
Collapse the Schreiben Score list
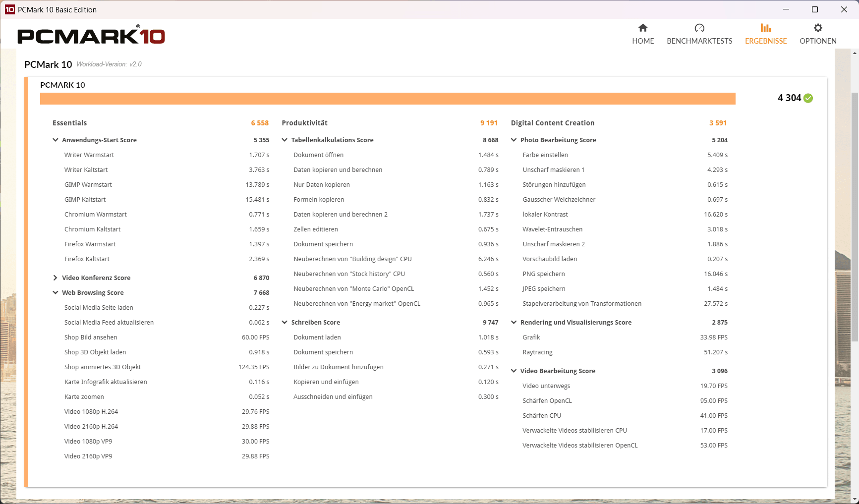(285, 323)
